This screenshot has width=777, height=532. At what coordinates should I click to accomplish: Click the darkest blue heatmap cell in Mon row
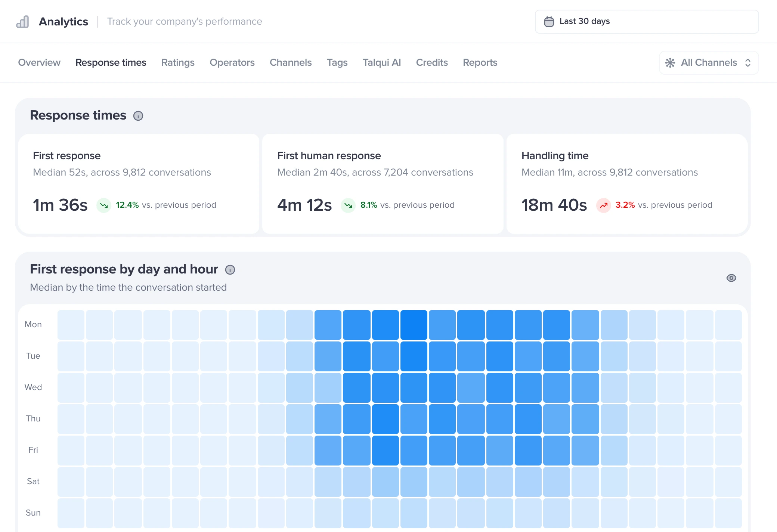pyautogui.click(x=414, y=325)
